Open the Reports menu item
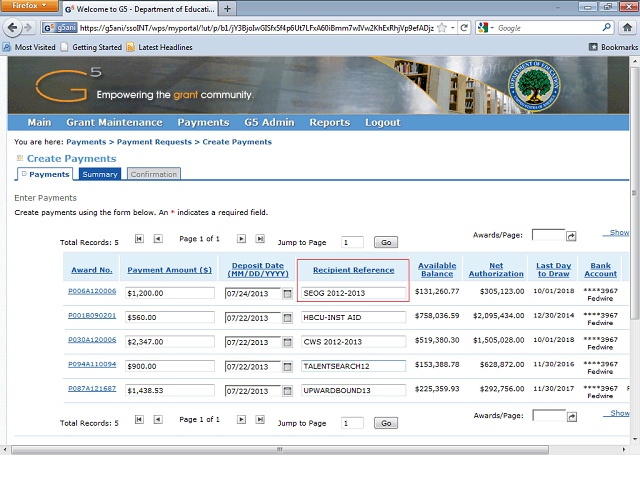The image size is (640, 480). pos(329,123)
